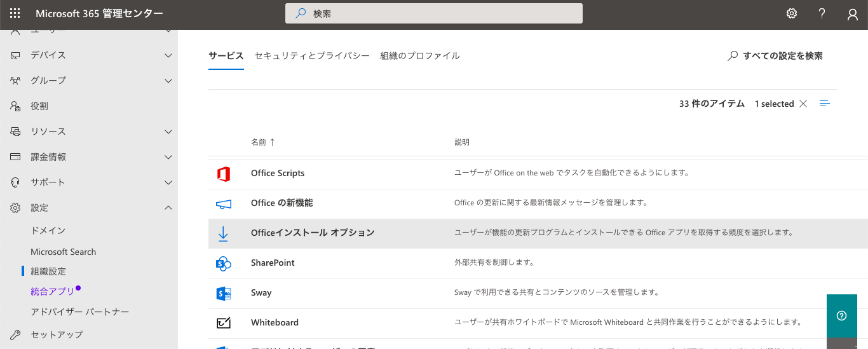The width and height of the screenshot is (868, 349).
Task: Click the Office の新機能 megaphone icon
Action: coord(223,203)
